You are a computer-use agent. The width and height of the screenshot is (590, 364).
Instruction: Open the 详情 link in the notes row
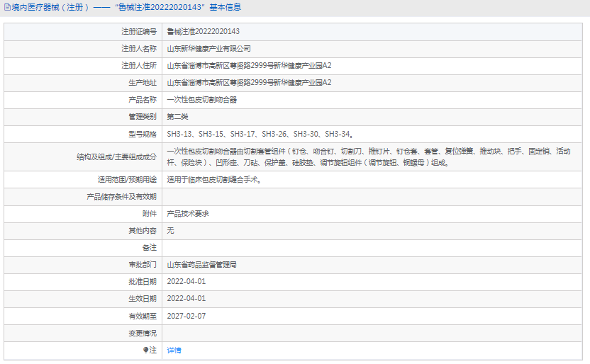click(174, 350)
